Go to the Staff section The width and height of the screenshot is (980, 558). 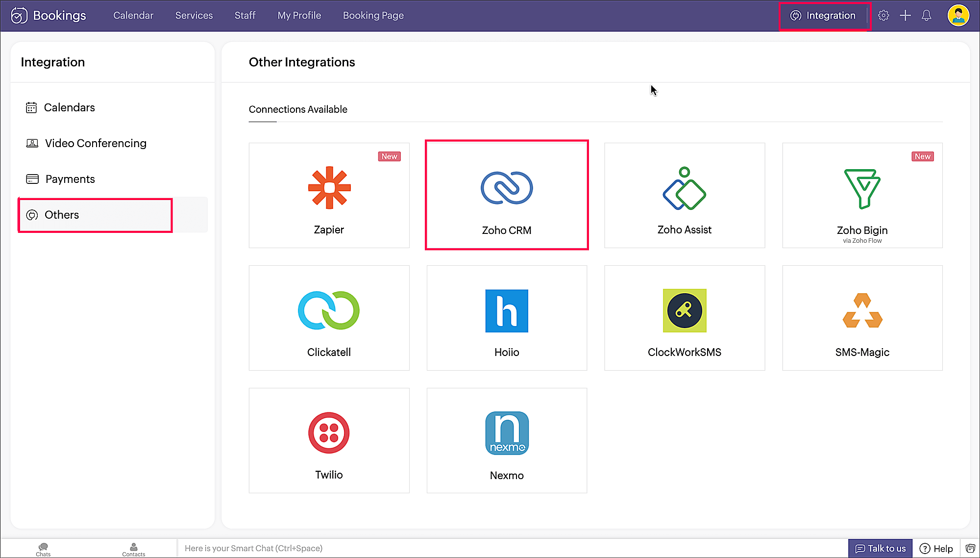[x=245, y=15]
